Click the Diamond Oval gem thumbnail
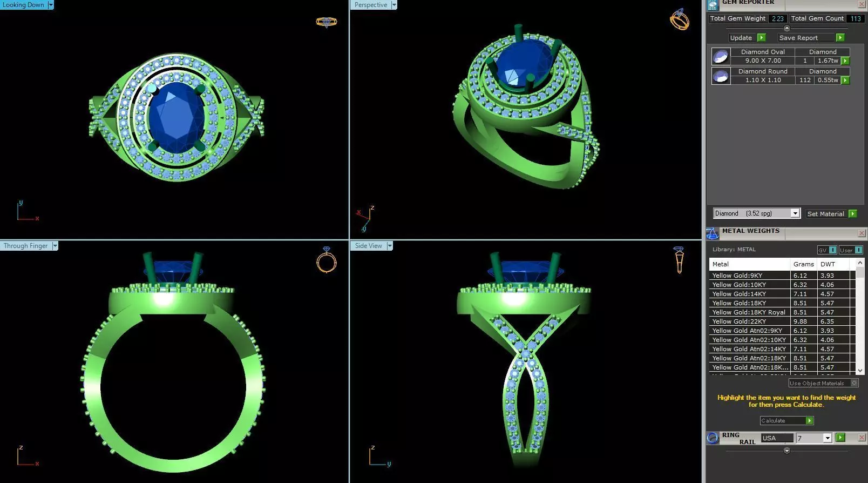Image resolution: width=868 pixels, height=483 pixels. click(721, 56)
